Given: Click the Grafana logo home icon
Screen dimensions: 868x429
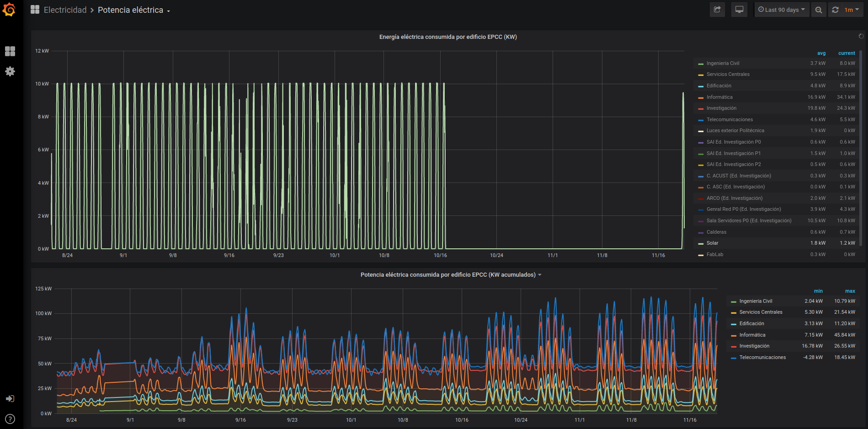Looking at the screenshot, I should click(9, 10).
